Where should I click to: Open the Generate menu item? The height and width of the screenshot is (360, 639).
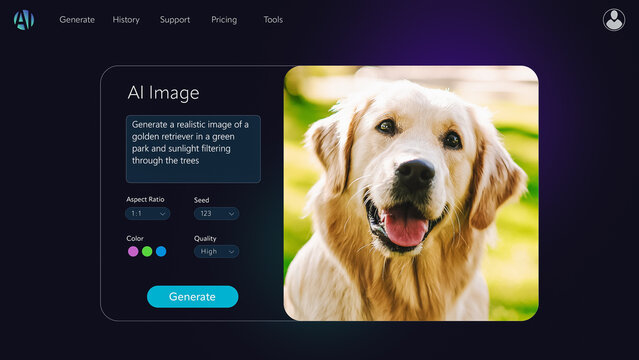tap(77, 20)
